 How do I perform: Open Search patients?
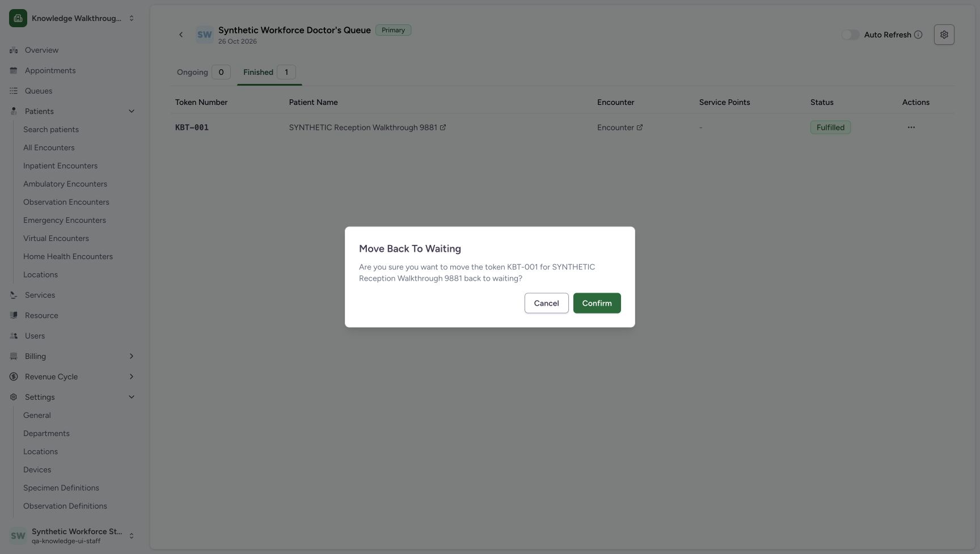(51, 129)
